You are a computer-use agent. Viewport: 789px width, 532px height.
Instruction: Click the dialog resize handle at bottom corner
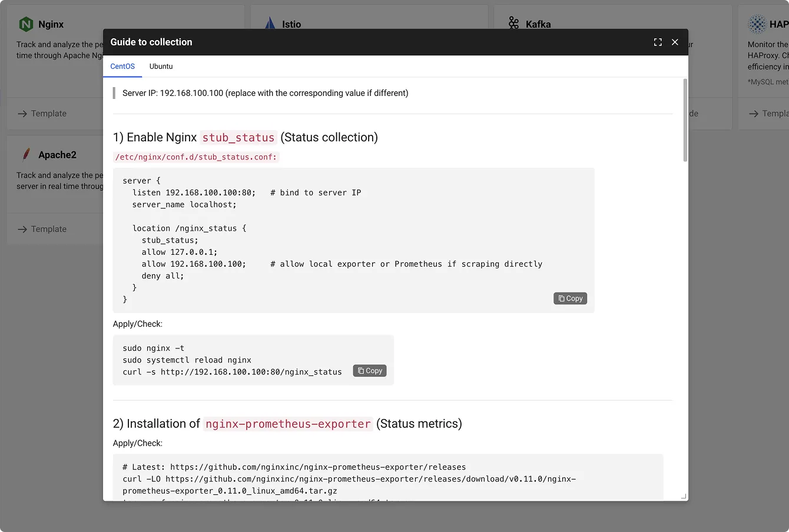tap(684, 497)
